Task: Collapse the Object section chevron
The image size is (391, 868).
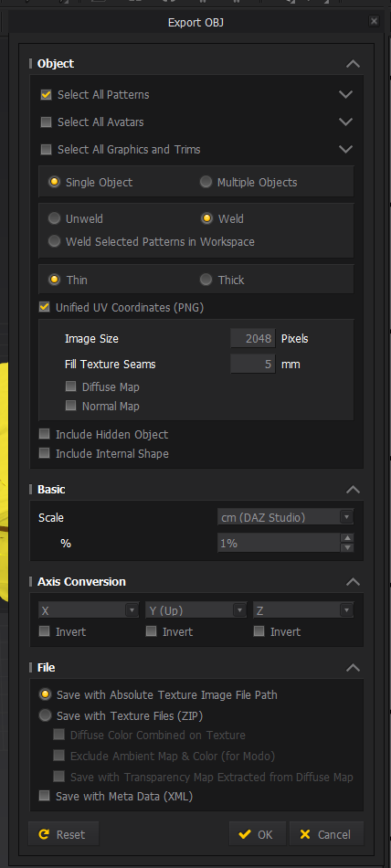Action: (x=353, y=64)
